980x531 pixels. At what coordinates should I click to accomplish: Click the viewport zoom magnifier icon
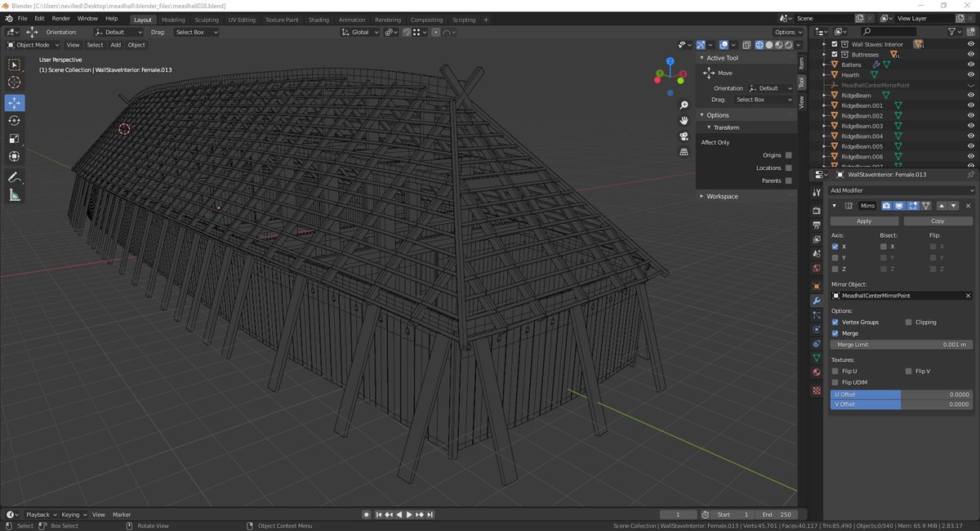684,105
